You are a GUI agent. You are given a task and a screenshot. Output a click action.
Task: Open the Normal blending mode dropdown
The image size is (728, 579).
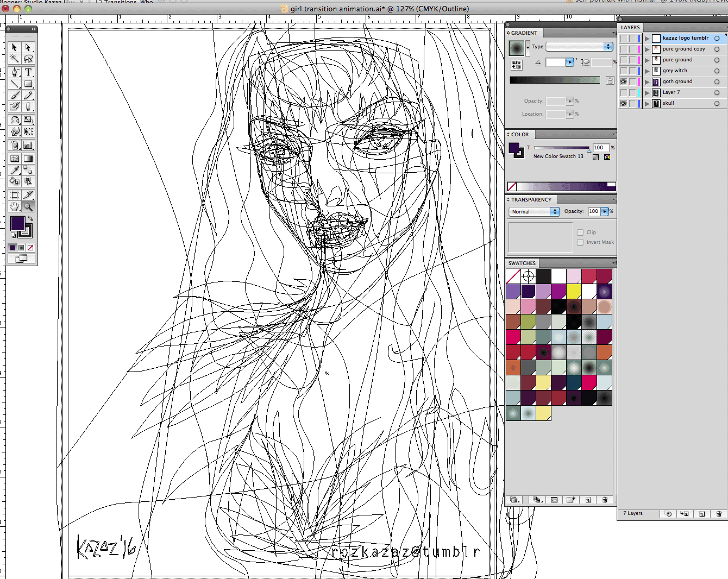(534, 212)
